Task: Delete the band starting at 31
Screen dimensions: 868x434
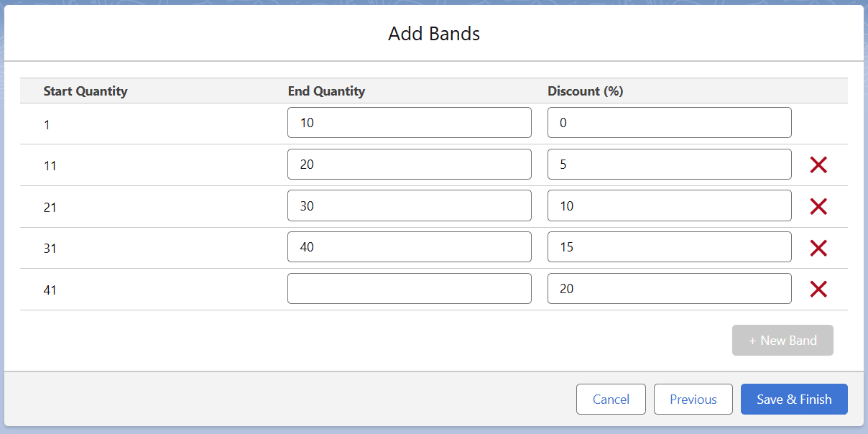Action: [818, 248]
